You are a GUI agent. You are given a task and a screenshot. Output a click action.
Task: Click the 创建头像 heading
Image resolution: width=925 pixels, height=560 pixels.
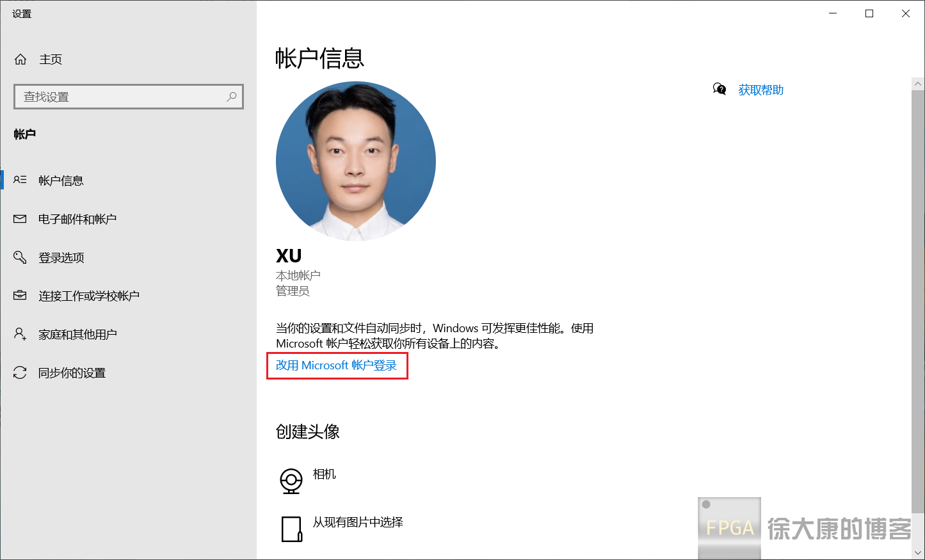pos(308,432)
